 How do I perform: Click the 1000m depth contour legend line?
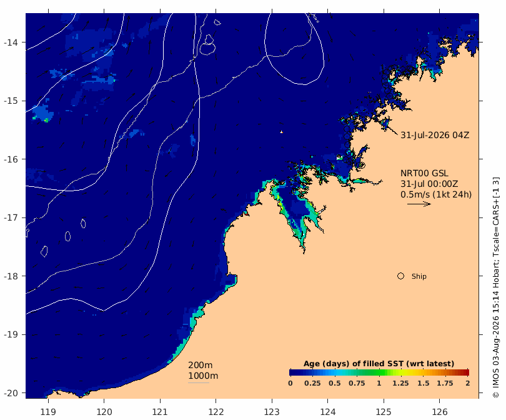[x=199, y=383]
